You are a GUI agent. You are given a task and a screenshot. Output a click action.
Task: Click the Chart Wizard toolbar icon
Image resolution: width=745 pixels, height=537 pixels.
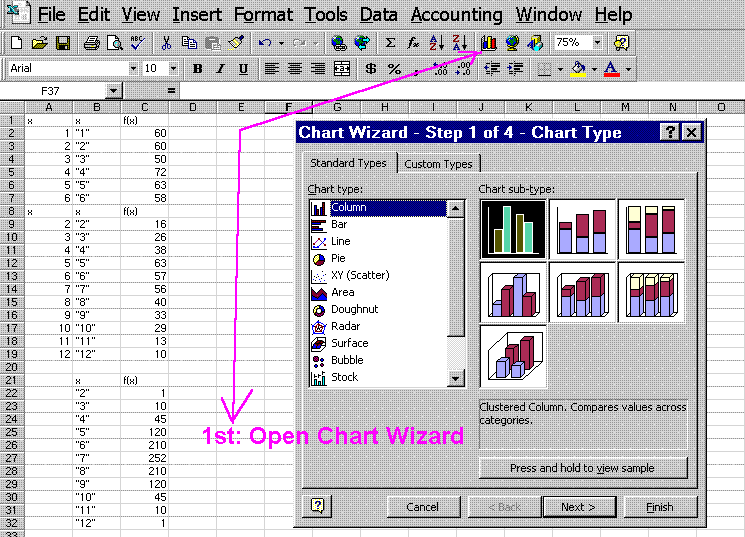click(x=489, y=43)
